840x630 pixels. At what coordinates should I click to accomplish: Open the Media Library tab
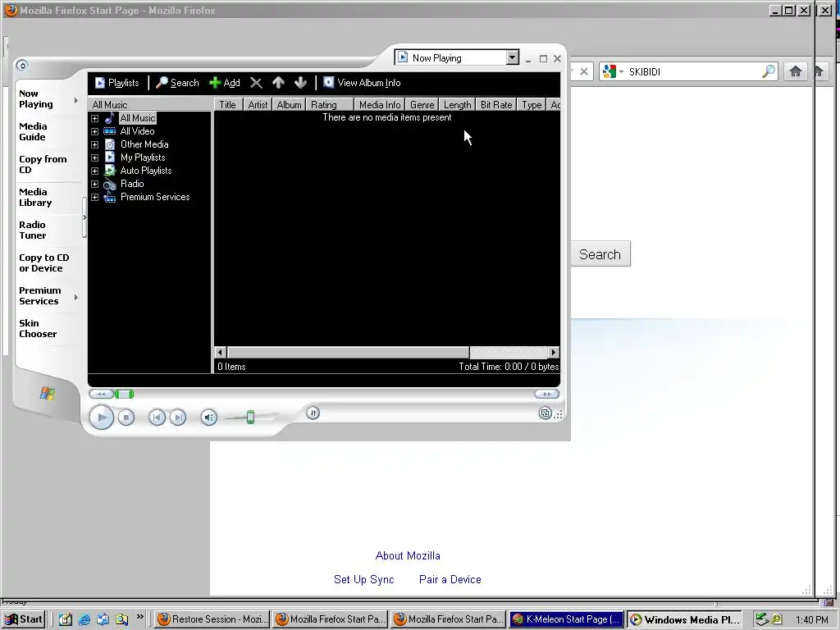(x=47, y=197)
